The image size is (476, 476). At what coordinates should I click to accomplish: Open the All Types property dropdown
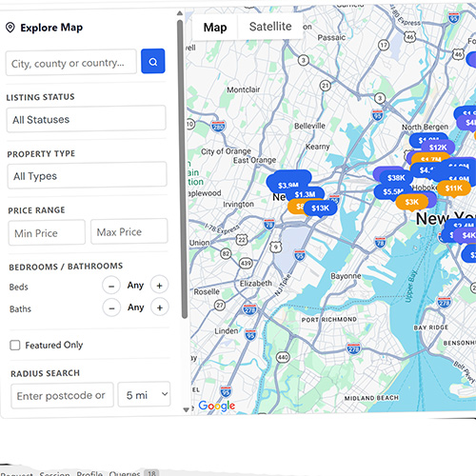click(87, 175)
